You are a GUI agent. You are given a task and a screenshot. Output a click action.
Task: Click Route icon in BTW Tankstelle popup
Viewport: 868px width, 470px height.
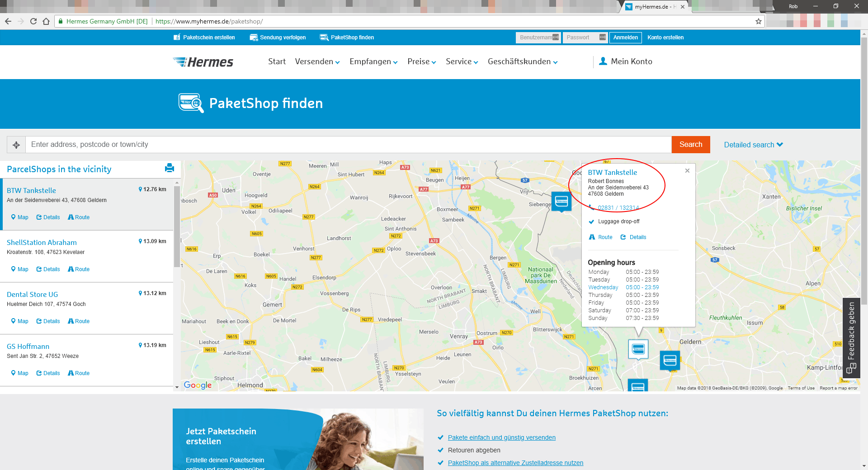point(592,237)
